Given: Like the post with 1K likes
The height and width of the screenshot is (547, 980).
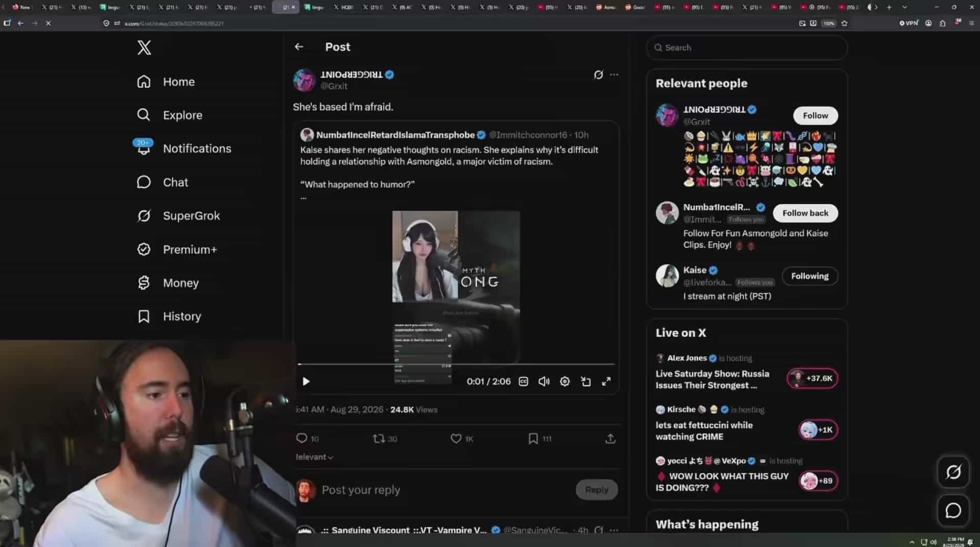Looking at the screenshot, I should pyautogui.click(x=462, y=439).
